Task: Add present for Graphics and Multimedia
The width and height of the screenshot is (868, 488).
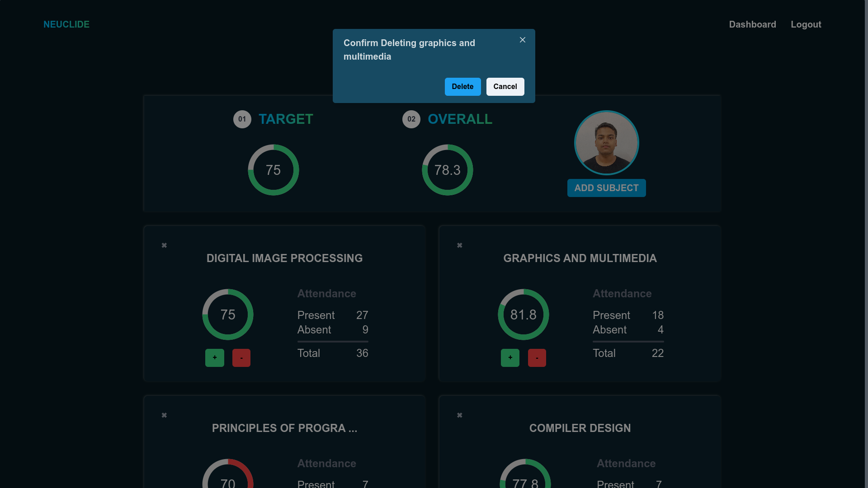Action: click(x=510, y=358)
